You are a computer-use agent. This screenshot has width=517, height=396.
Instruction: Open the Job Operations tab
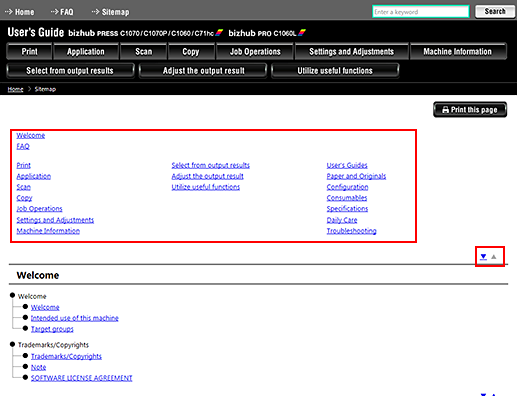[255, 51]
